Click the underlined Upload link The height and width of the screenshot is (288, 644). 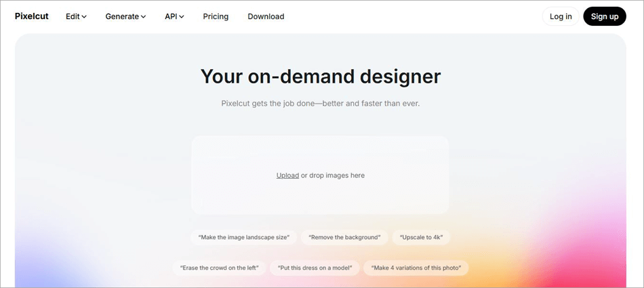tap(287, 176)
